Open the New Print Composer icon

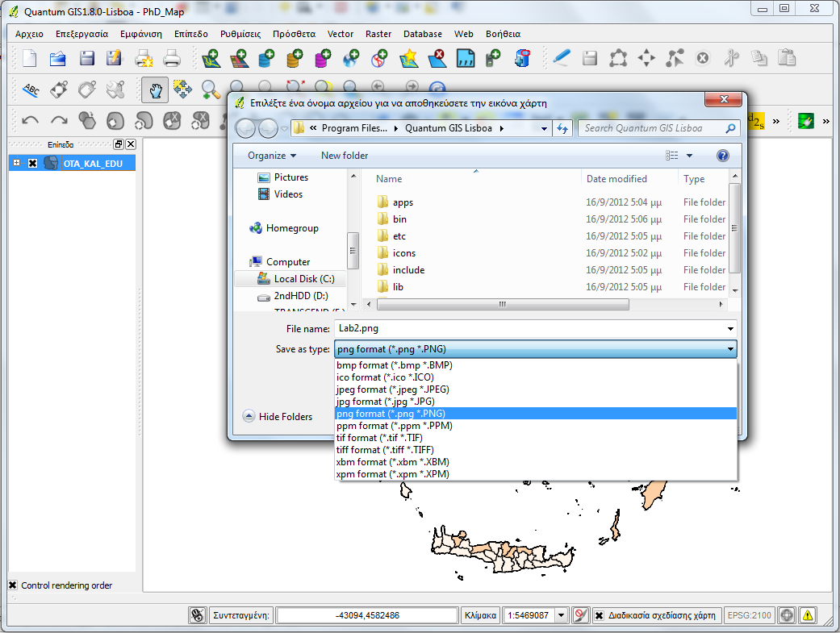click(143, 58)
